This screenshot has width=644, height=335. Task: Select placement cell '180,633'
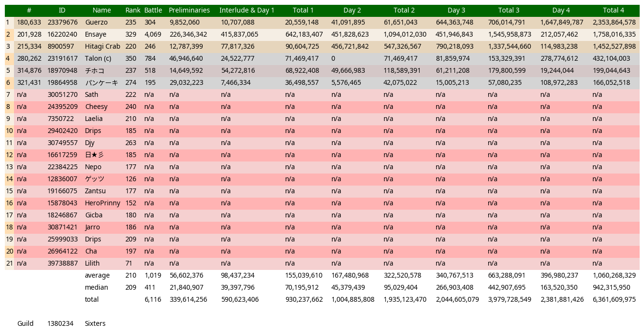click(x=29, y=22)
